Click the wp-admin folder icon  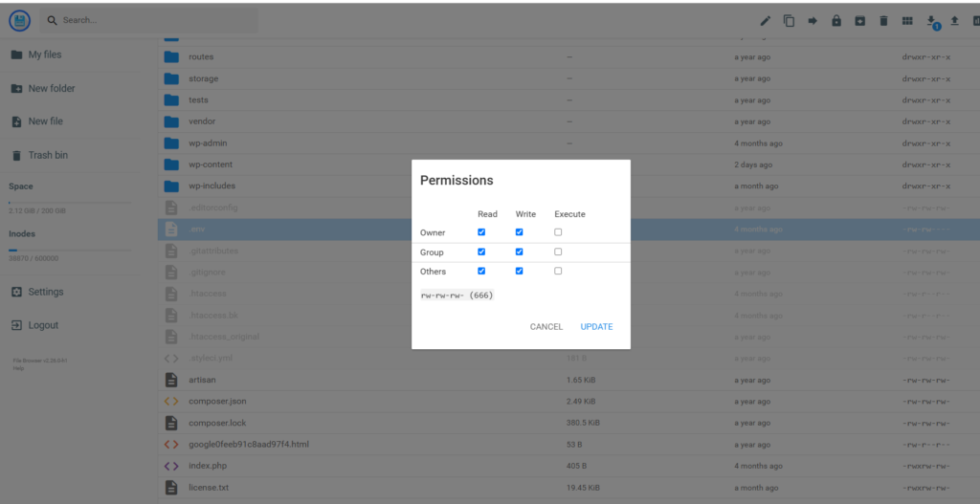click(x=171, y=143)
